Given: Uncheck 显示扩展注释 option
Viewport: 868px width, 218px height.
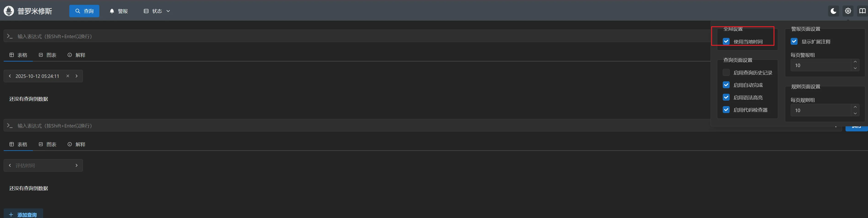Looking at the screenshot, I should tap(794, 42).
